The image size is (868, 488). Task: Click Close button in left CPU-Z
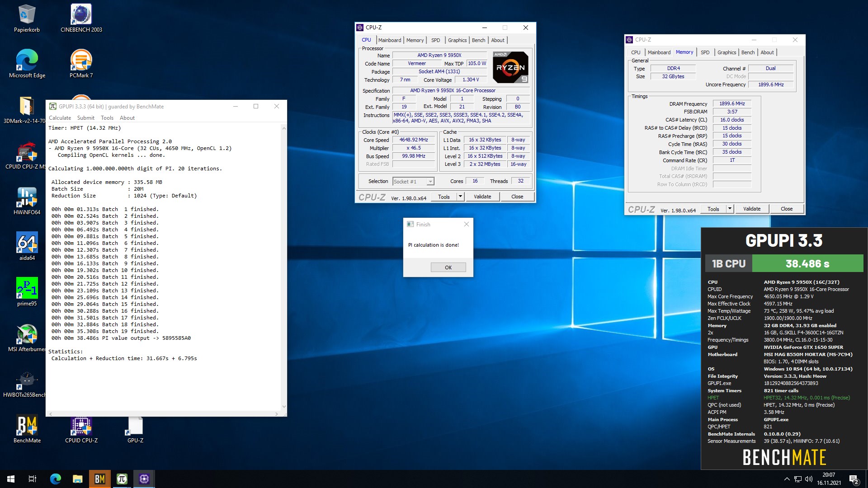[x=517, y=197]
